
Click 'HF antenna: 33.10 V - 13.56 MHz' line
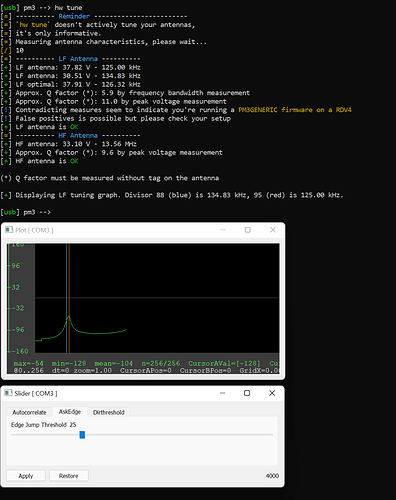pos(76,144)
